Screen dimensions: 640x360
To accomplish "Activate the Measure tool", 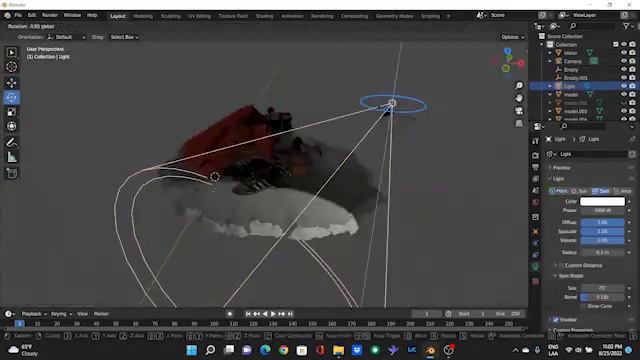I will (11, 157).
